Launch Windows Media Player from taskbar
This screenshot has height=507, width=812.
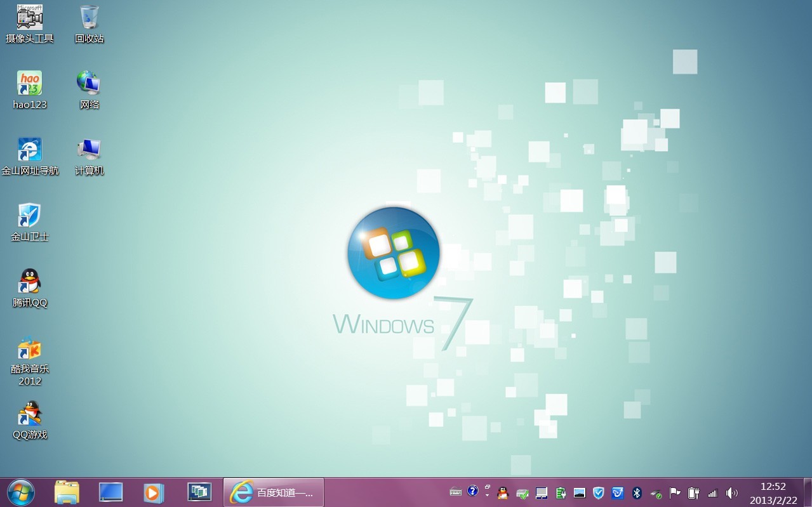[154, 492]
